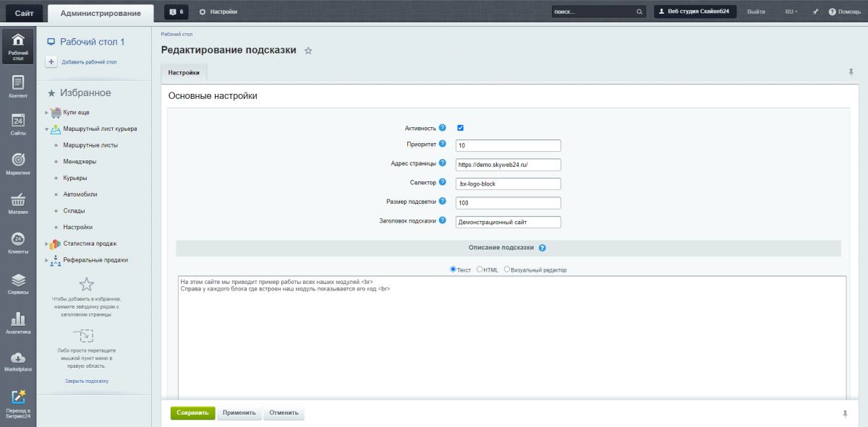Click the Адрес страницы input field
The image size is (868, 427).
point(509,164)
